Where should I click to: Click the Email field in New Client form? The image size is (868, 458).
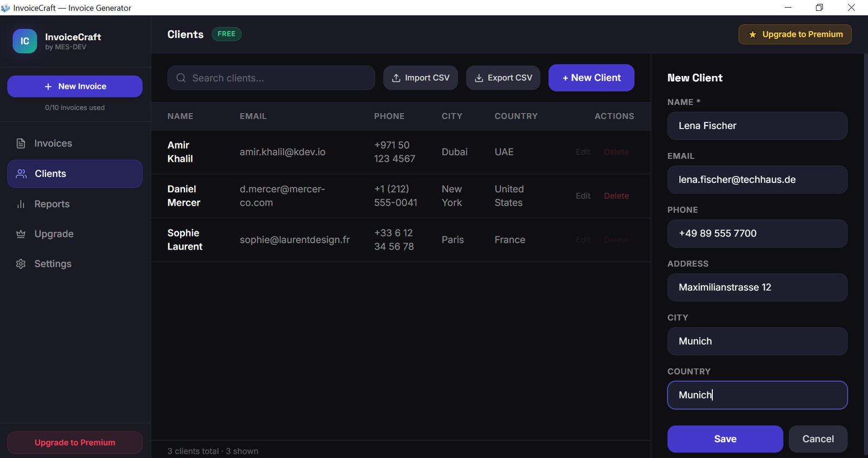(x=757, y=180)
